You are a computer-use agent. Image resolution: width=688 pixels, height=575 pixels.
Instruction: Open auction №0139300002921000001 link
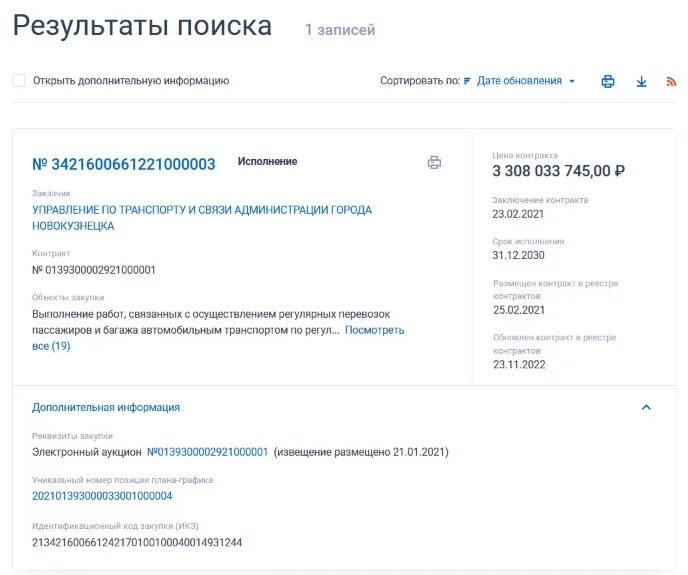pyautogui.click(x=207, y=452)
